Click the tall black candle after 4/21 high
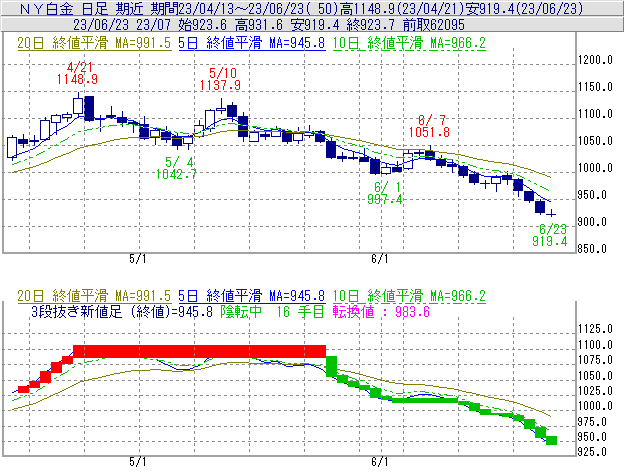The width and height of the screenshot is (624, 475). coord(89,108)
